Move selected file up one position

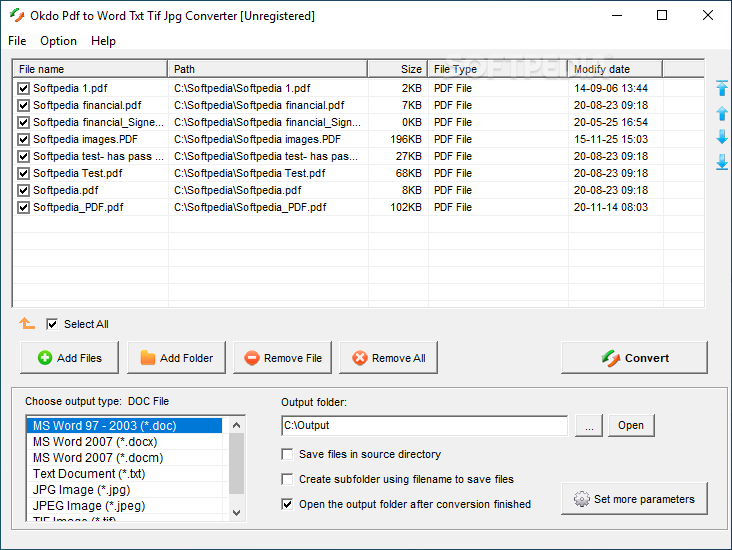(722, 113)
